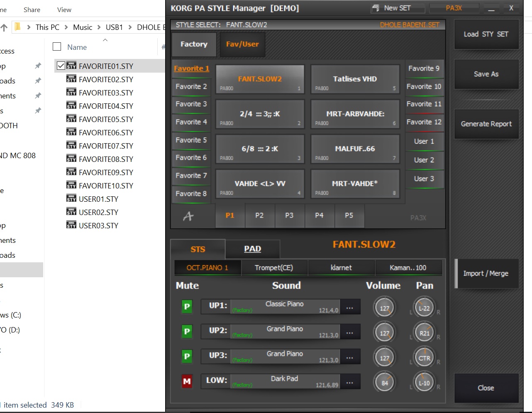This screenshot has height=413, width=532.
Task: Click the Dark Pad sound field for LOW
Action: (285, 382)
